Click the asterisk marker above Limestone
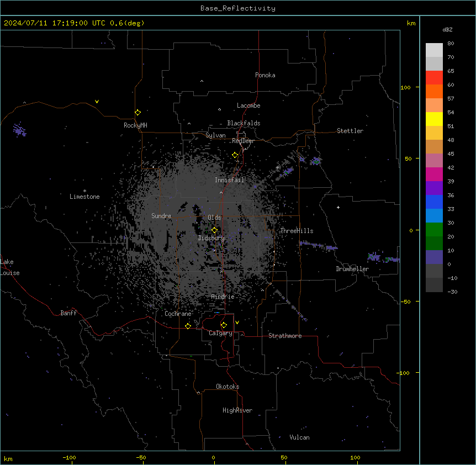This screenshot has width=476, height=465. [x=84, y=191]
